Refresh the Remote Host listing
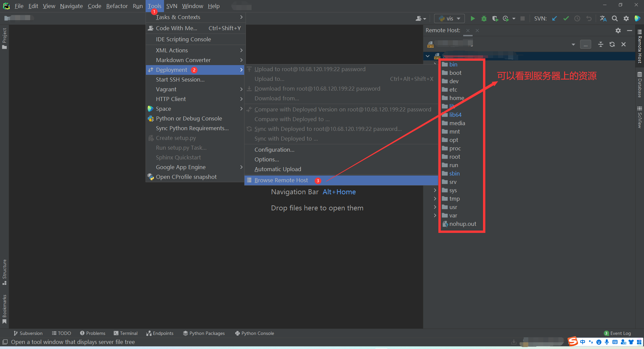 point(612,44)
